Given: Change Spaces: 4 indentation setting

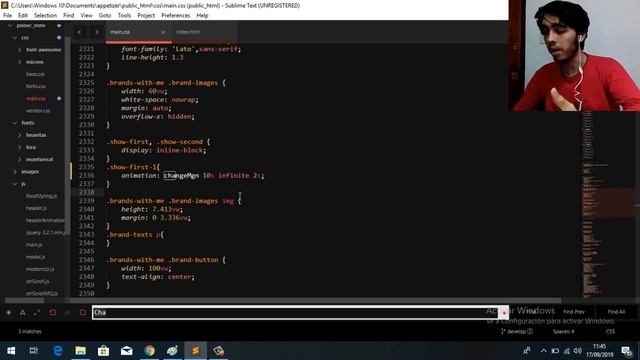Looking at the screenshot, I should [x=563, y=331].
